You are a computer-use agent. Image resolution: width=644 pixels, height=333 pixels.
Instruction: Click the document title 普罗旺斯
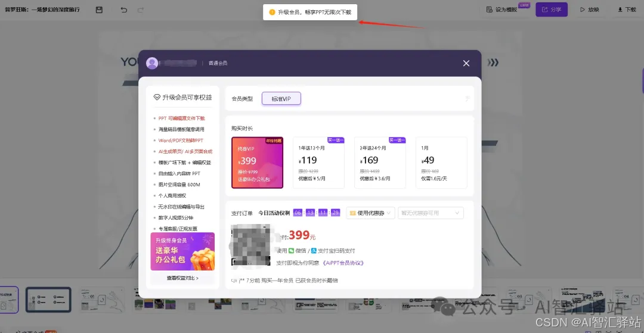tap(42, 10)
